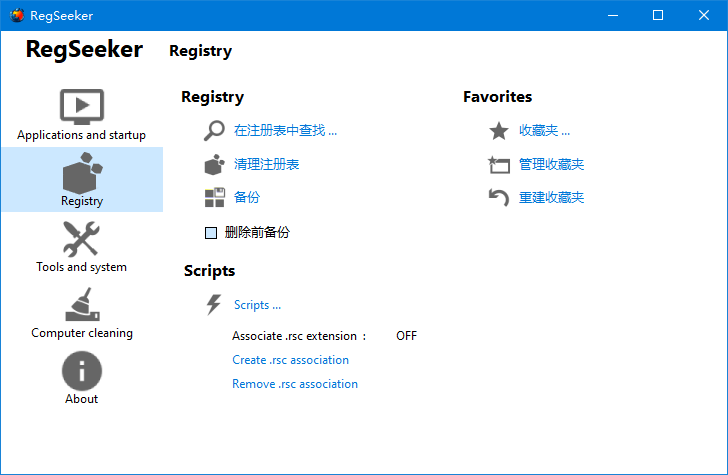Click the Associate .rsc extension label
728x475 pixels.
299,336
